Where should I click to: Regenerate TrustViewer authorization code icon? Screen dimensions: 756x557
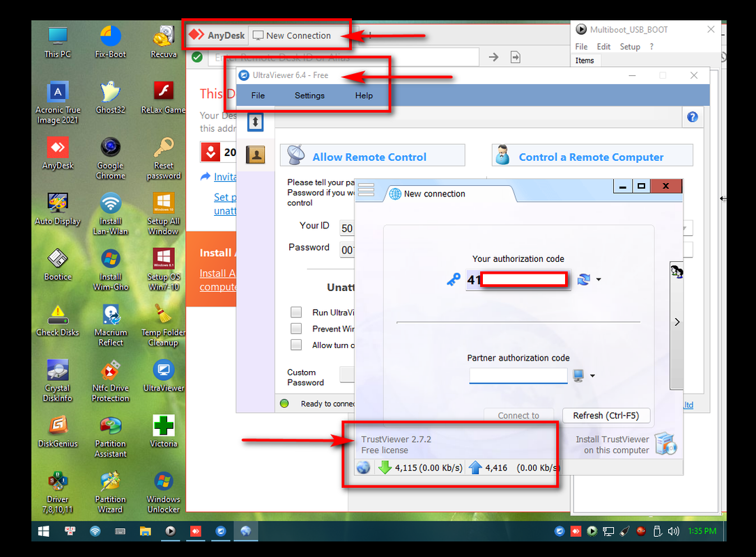point(583,279)
